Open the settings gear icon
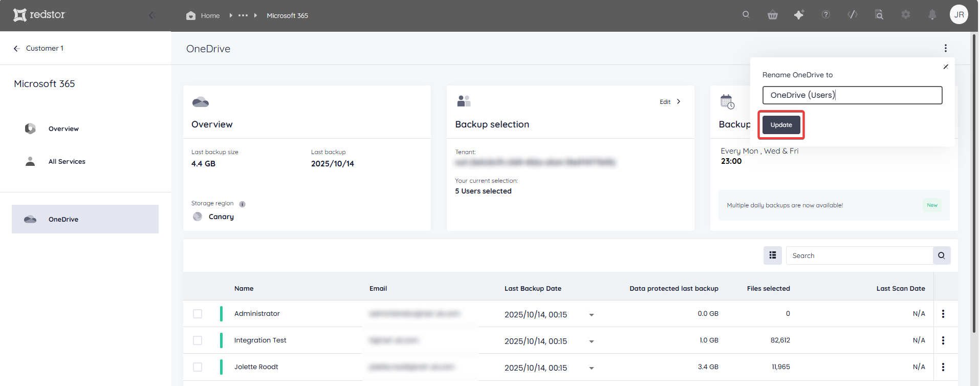This screenshot has height=386, width=980. 906,14
